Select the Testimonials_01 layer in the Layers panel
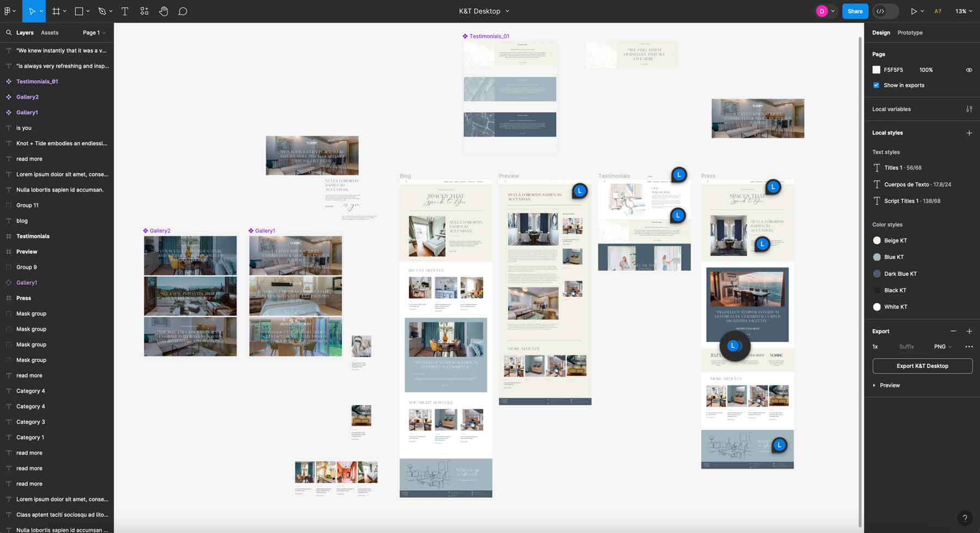This screenshot has height=533, width=980. click(x=37, y=81)
